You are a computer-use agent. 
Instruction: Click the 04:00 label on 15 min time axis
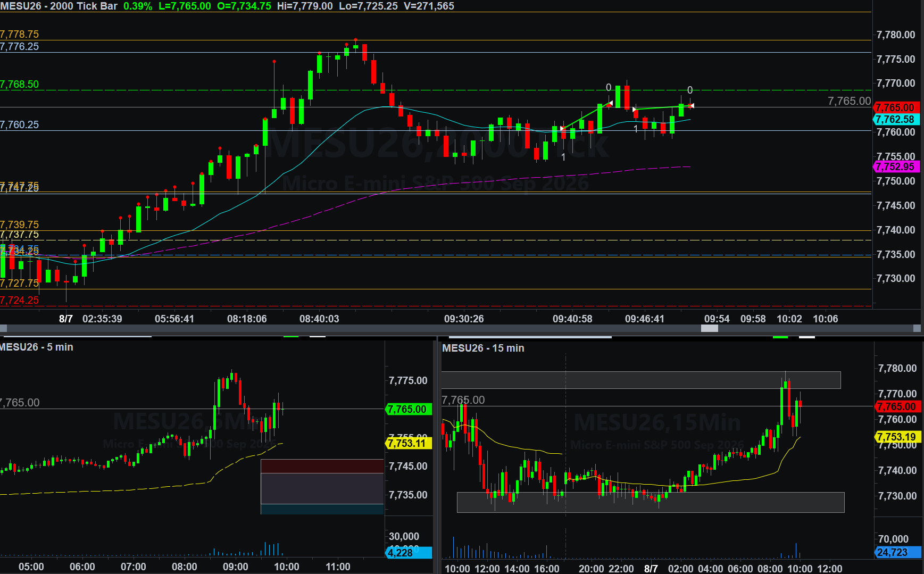[x=711, y=569]
